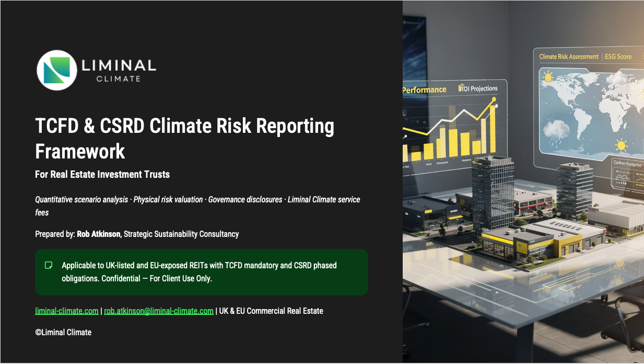644x364 pixels.
Task: Open the liminal-climate.com link
Action: [x=66, y=311]
